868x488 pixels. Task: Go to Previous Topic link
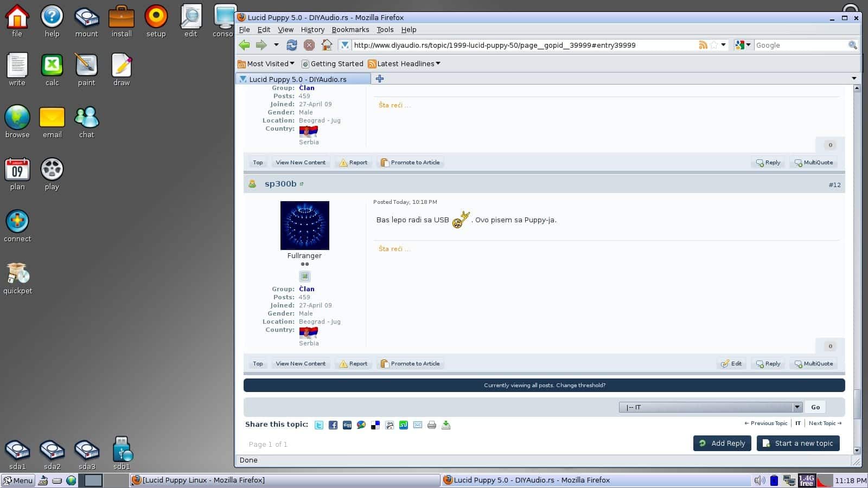pos(765,423)
